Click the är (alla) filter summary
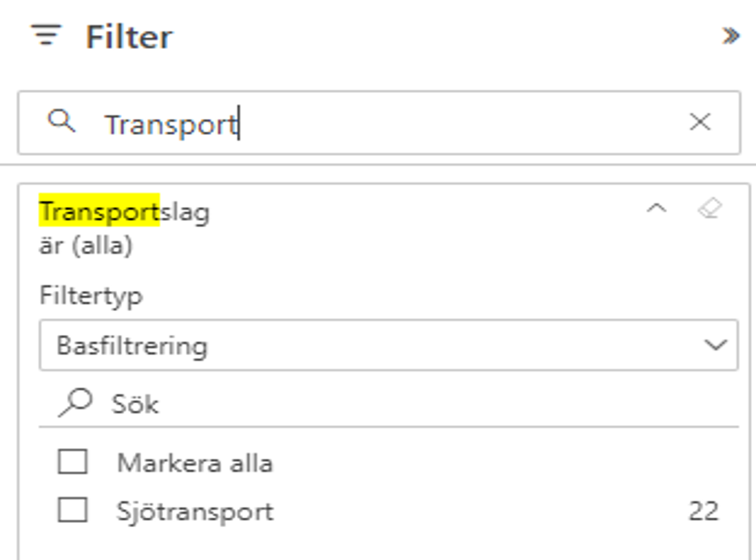Image resolution: width=756 pixels, height=560 pixels. tap(86, 246)
